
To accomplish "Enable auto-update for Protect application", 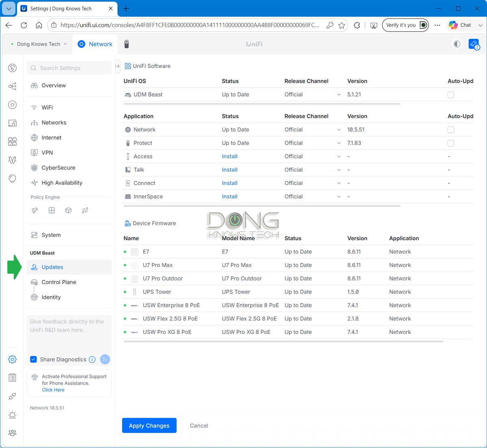I will [451, 143].
